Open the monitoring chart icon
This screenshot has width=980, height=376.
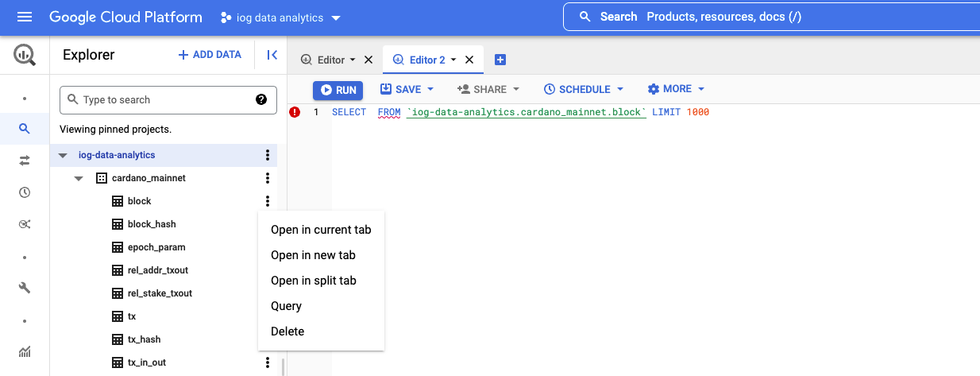pos(25,351)
